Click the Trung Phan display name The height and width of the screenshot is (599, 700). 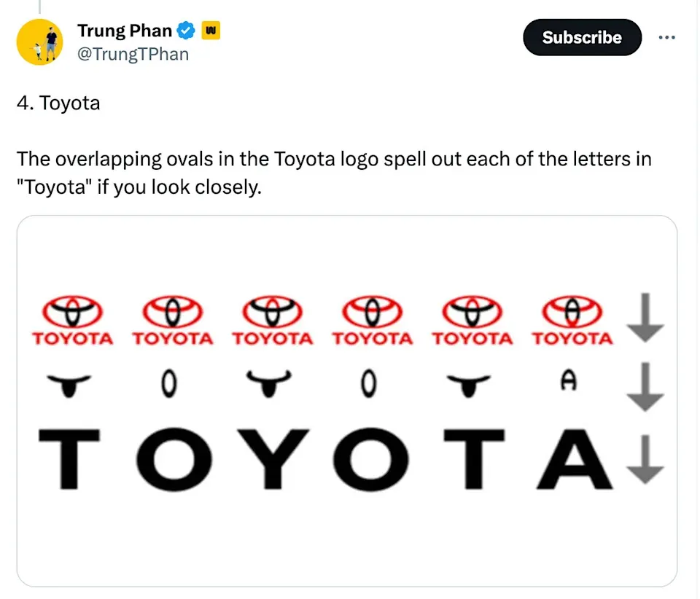click(x=125, y=31)
